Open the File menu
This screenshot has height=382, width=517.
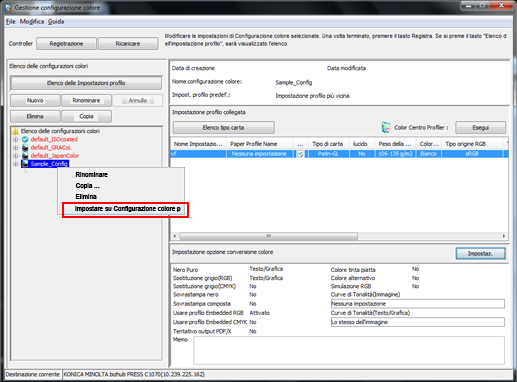click(x=11, y=22)
